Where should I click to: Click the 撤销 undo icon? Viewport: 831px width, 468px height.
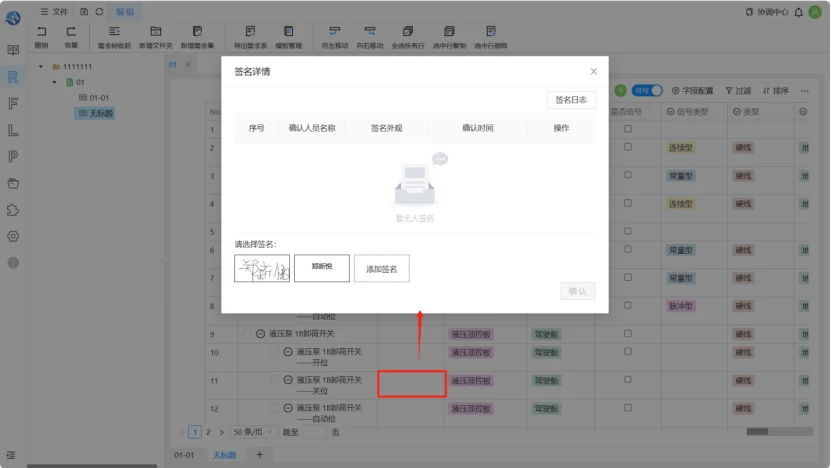41,32
